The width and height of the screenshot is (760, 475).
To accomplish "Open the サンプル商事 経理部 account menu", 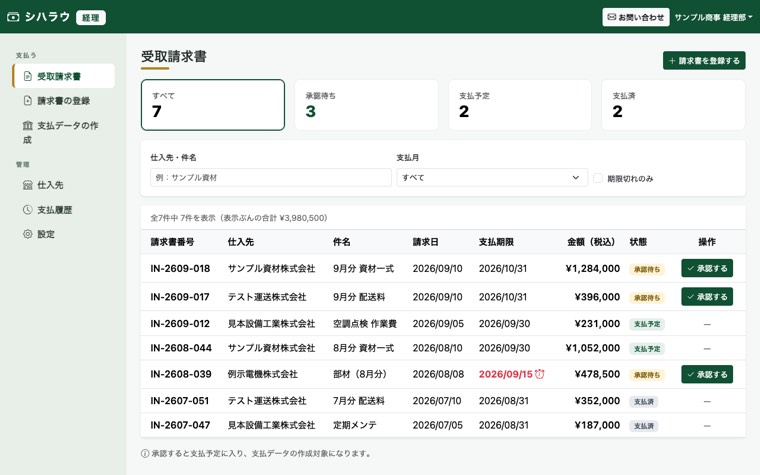I will click(x=713, y=17).
